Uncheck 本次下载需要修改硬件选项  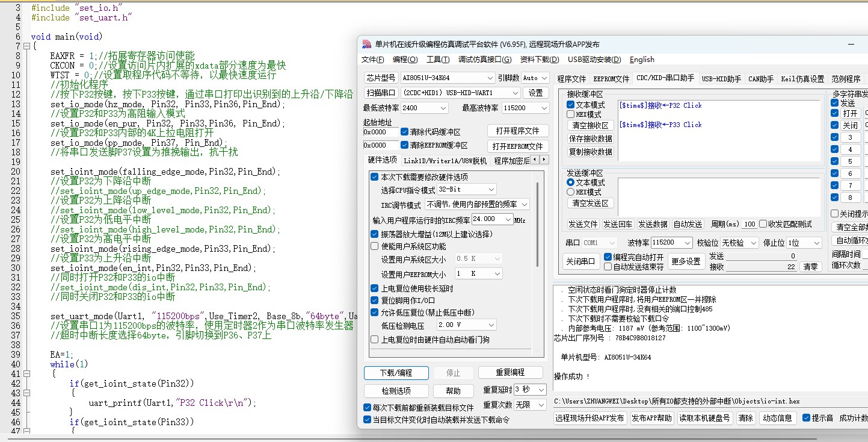pyautogui.click(x=374, y=177)
